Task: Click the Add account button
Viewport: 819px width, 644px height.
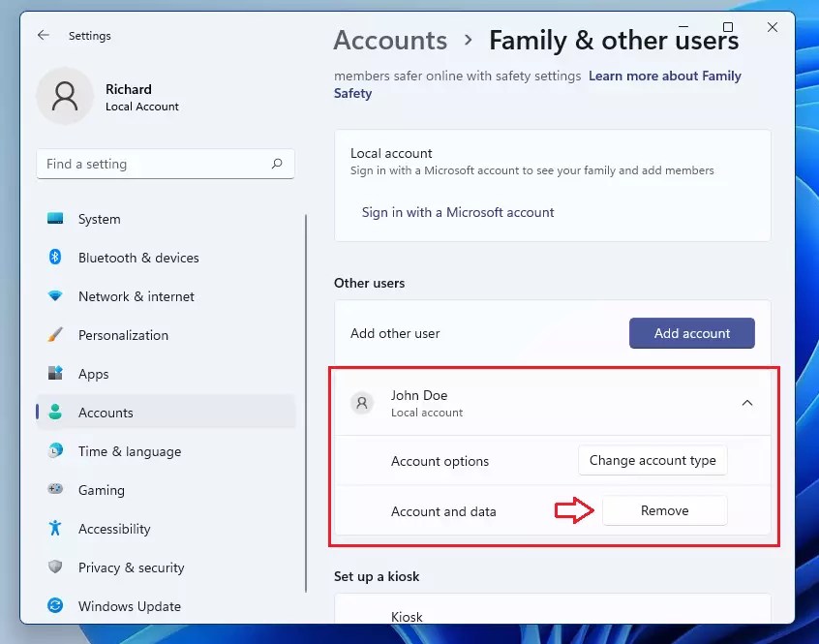Action: tap(691, 333)
